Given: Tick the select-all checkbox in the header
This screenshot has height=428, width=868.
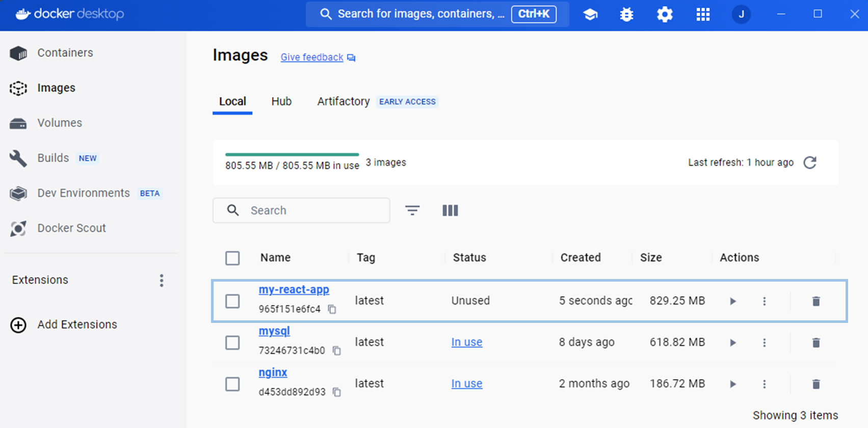Looking at the screenshot, I should pos(232,258).
